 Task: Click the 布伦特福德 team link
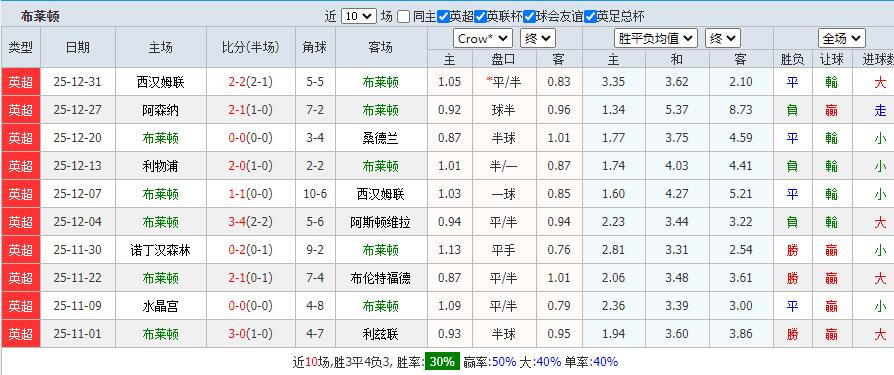coord(380,278)
